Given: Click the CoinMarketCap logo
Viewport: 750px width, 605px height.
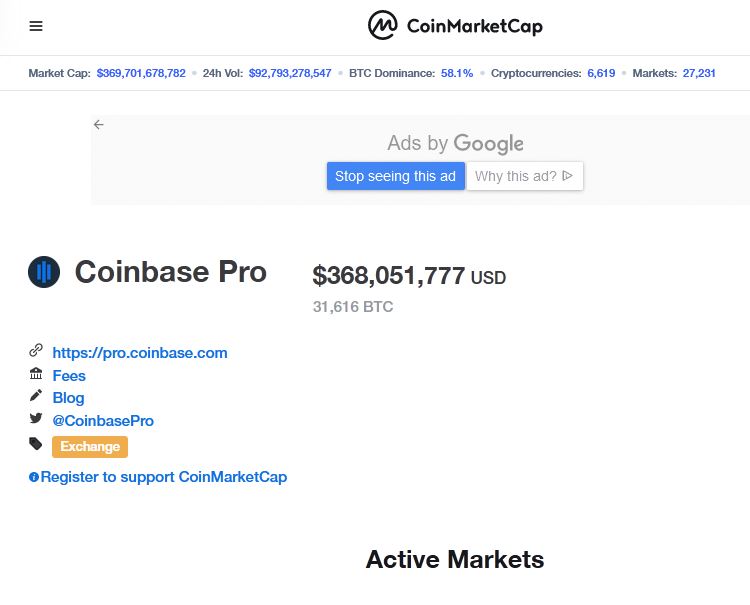Looking at the screenshot, I should pyautogui.click(x=455, y=26).
